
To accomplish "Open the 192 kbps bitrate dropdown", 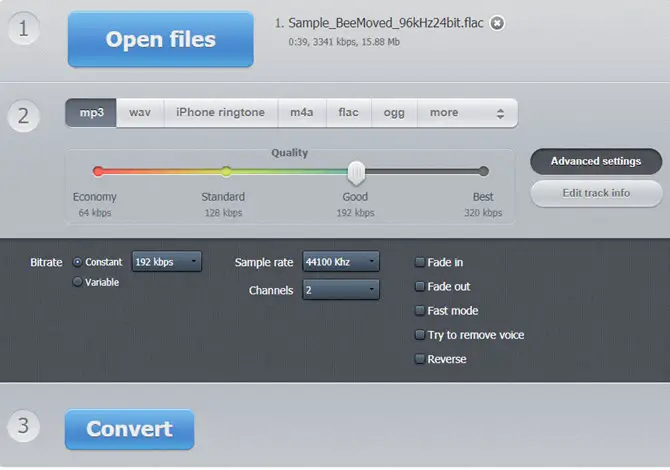I will (x=167, y=261).
